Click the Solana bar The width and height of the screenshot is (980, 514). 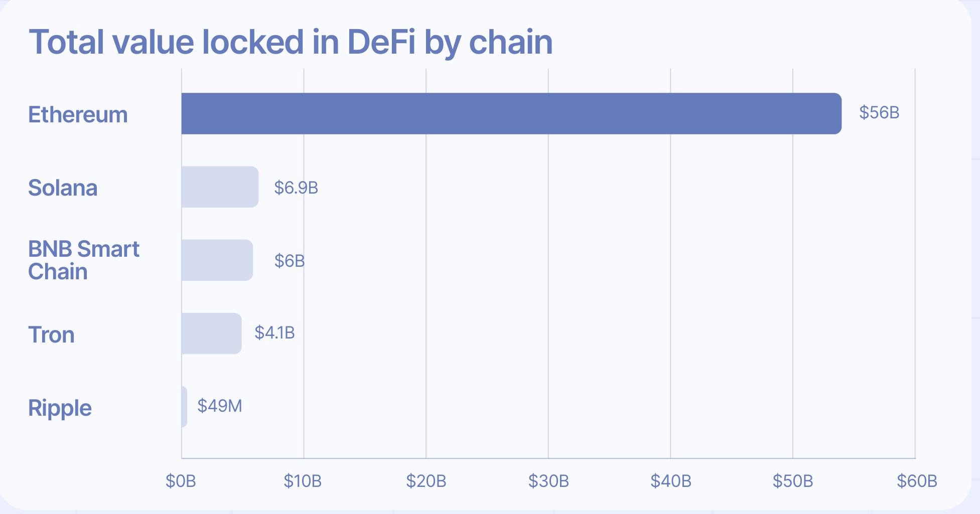tap(220, 187)
